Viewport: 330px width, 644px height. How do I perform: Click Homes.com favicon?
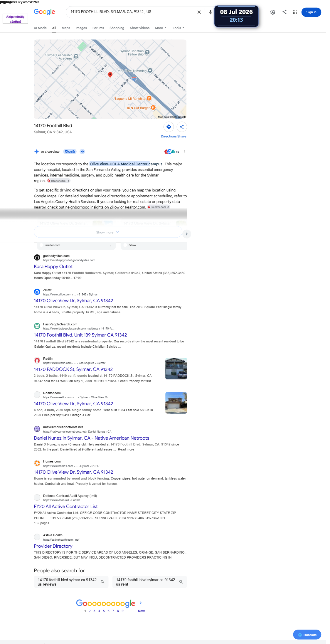[37, 463]
